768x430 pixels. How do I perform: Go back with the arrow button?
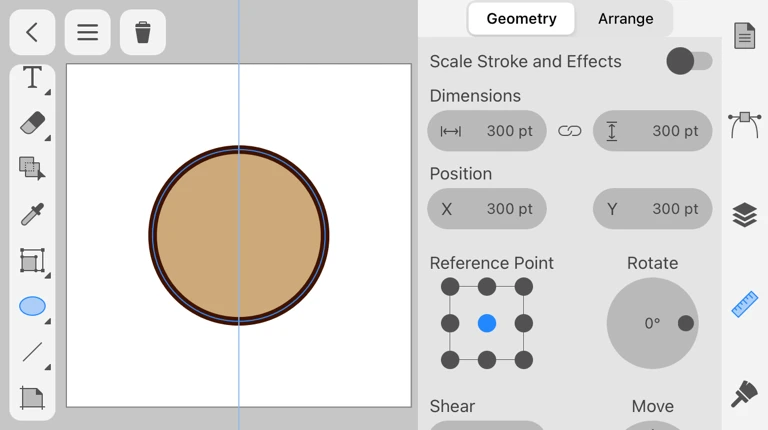(x=32, y=32)
